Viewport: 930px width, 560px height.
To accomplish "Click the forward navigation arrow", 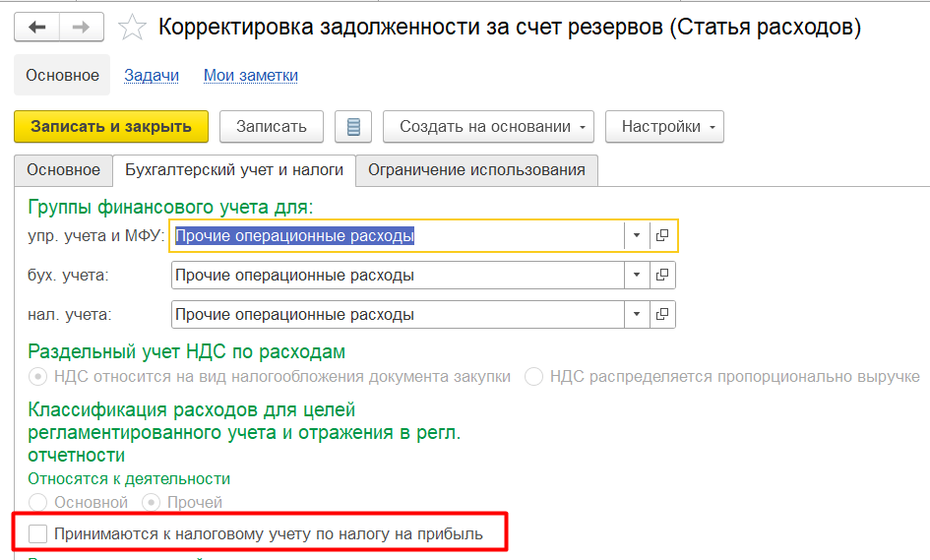I will (81, 28).
